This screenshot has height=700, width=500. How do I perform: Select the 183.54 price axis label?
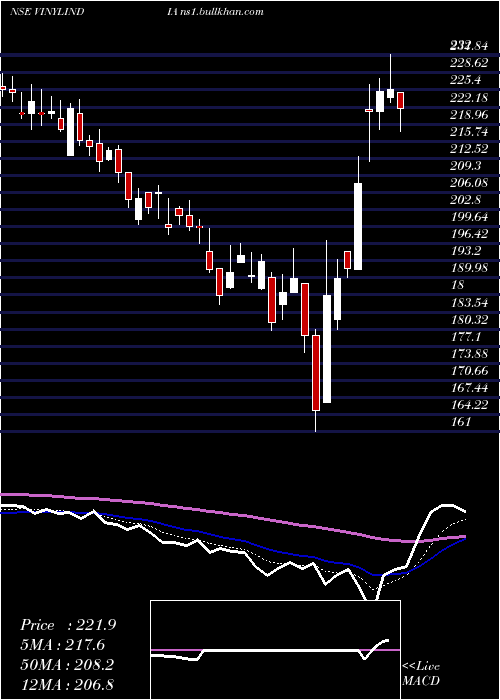click(x=469, y=302)
